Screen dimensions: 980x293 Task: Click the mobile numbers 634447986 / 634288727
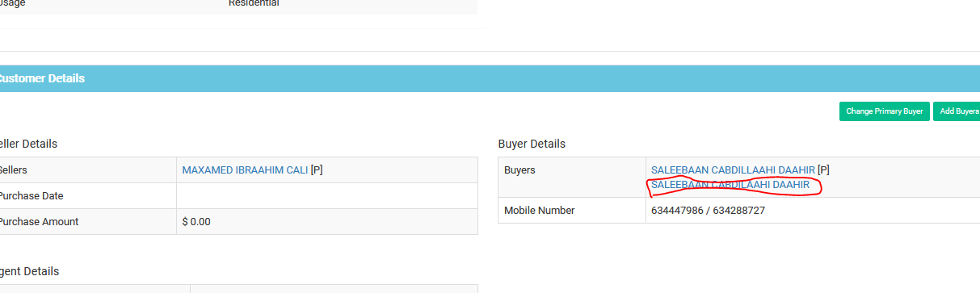tap(708, 210)
